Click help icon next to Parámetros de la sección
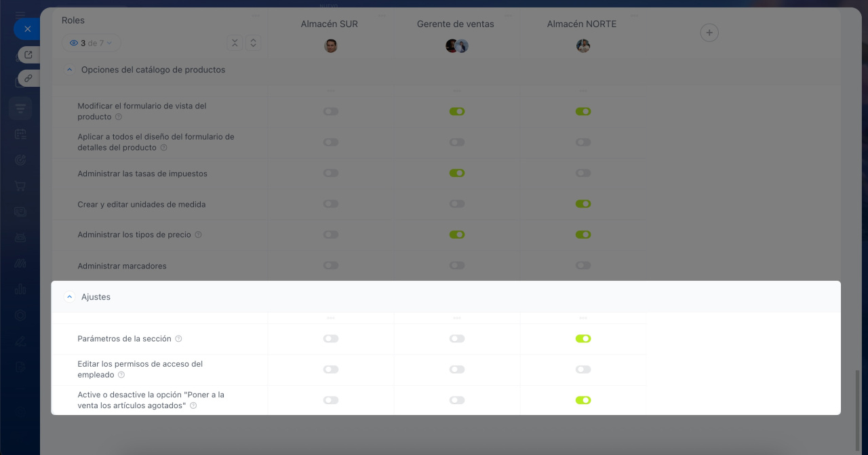868x455 pixels. [178, 338]
